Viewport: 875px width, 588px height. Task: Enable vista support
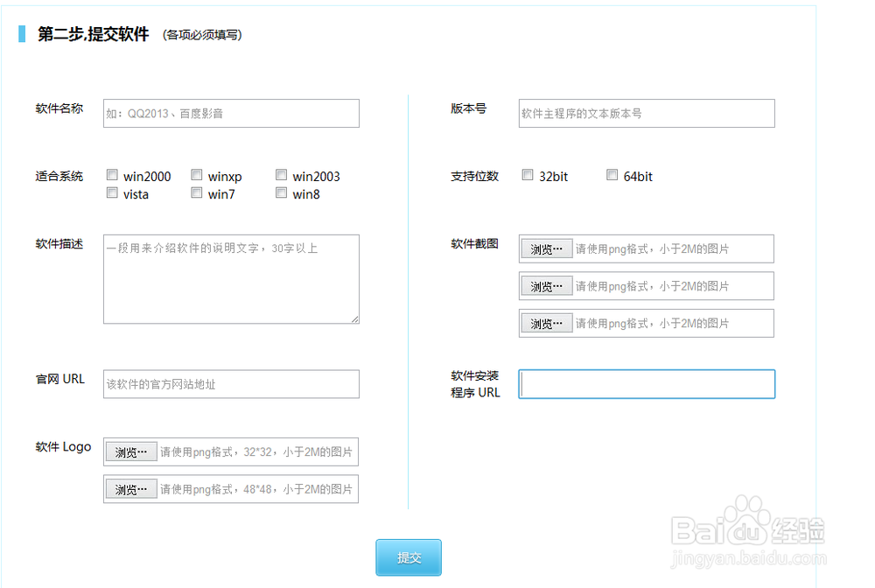pos(112,192)
